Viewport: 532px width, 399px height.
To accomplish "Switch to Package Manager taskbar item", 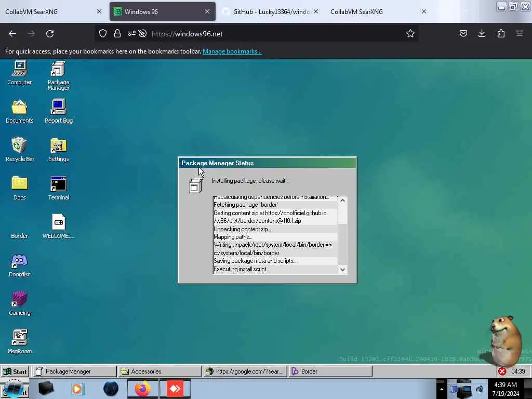I will click(74, 371).
